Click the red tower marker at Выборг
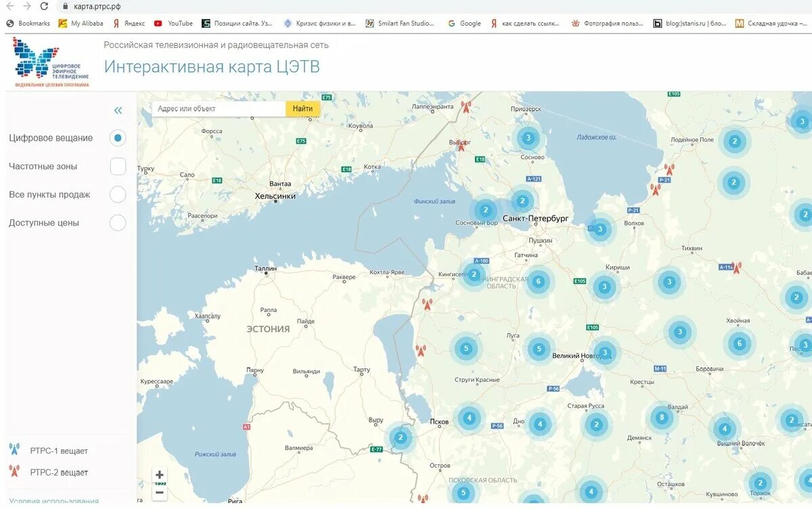 click(x=461, y=144)
